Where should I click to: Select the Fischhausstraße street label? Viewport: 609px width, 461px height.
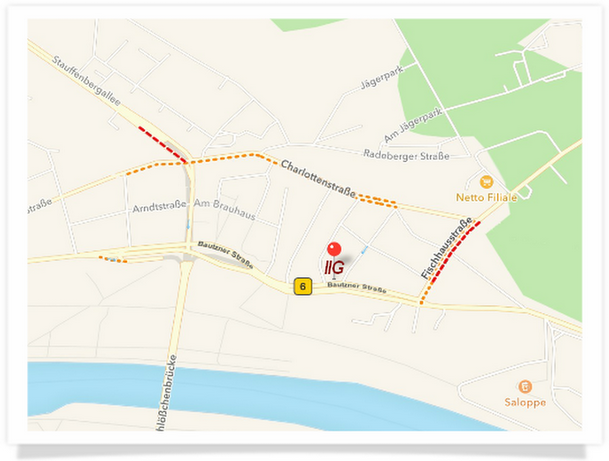coord(447,248)
